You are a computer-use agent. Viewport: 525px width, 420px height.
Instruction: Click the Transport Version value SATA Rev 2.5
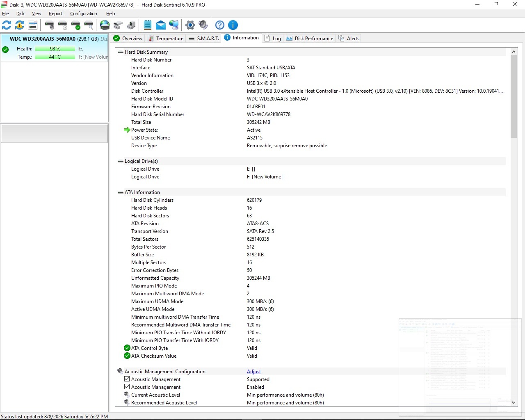[x=260, y=231]
